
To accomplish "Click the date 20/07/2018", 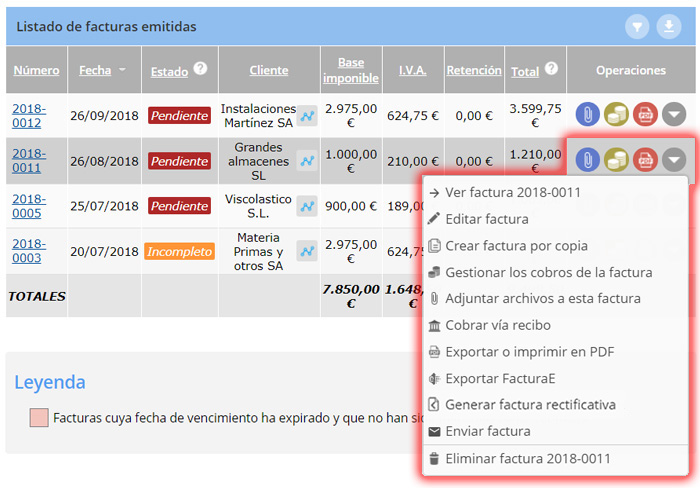I will tap(104, 251).
